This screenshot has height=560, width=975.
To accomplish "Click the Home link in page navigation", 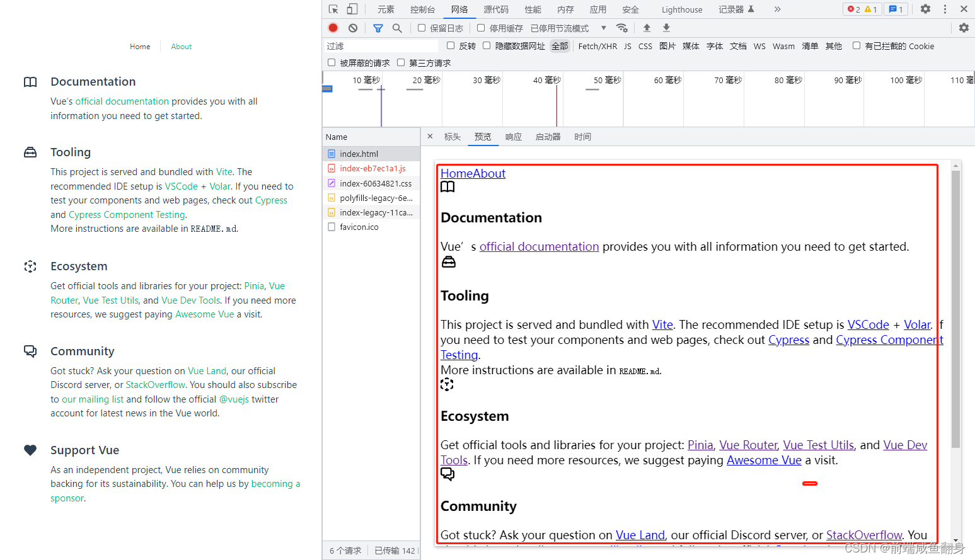I will [140, 47].
